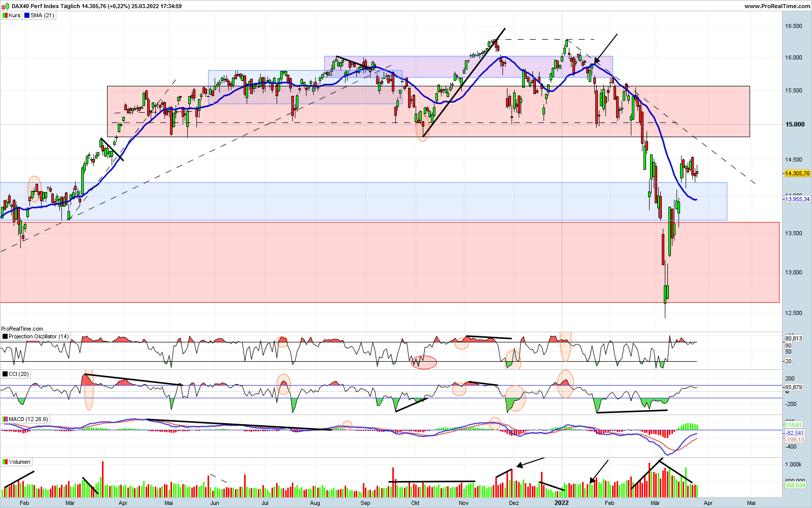Click the volume value tag 366.634
812x508 pixels.
[795, 485]
